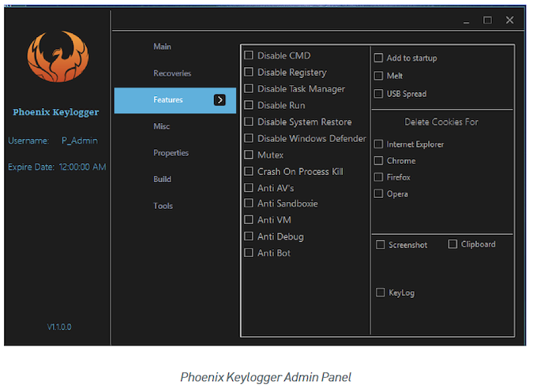Image resolution: width=533 pixels, height=392 pixels.
Task: Check the Screenshot checkbox
Action: click(380, 245)
